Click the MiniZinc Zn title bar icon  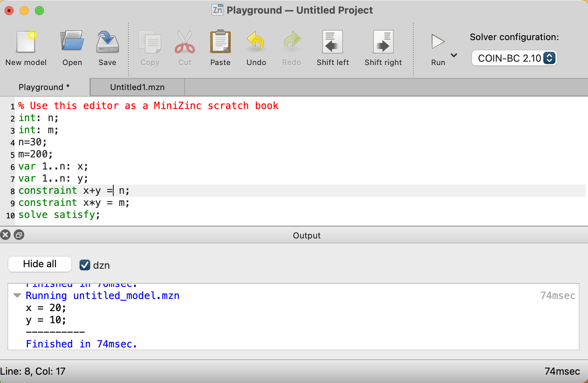(x=217, y=10)
